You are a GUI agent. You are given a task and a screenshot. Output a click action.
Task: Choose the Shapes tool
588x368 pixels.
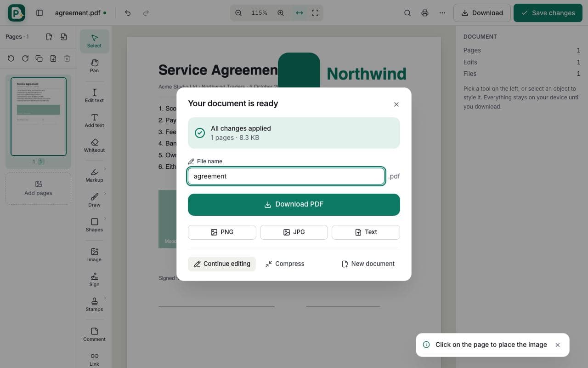pyautogui.click(x=94, y=225)
